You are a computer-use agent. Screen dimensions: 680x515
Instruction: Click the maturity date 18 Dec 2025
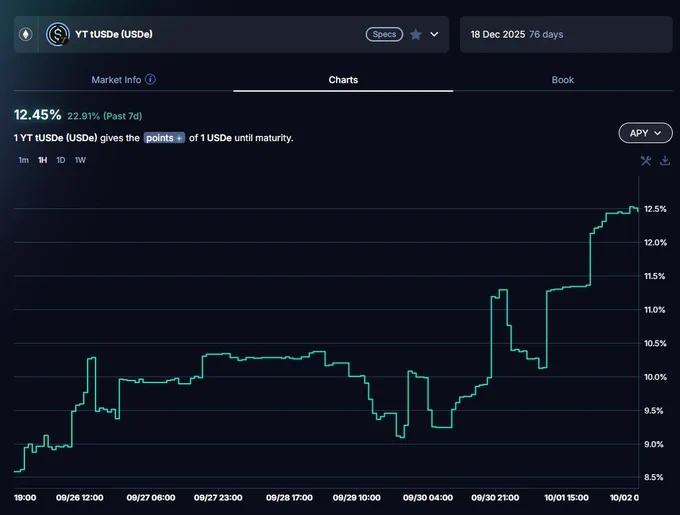[x=498, y=34]
